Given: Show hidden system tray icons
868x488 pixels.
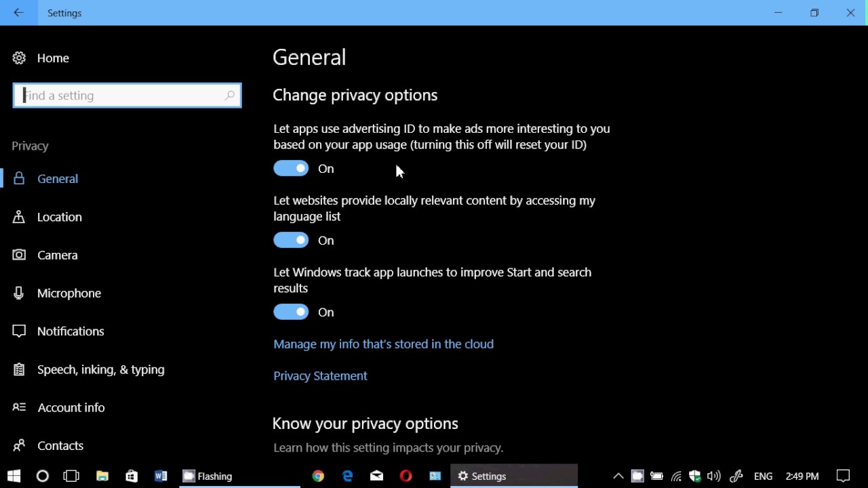Looking at the screenshot, I should pos(618,476).
